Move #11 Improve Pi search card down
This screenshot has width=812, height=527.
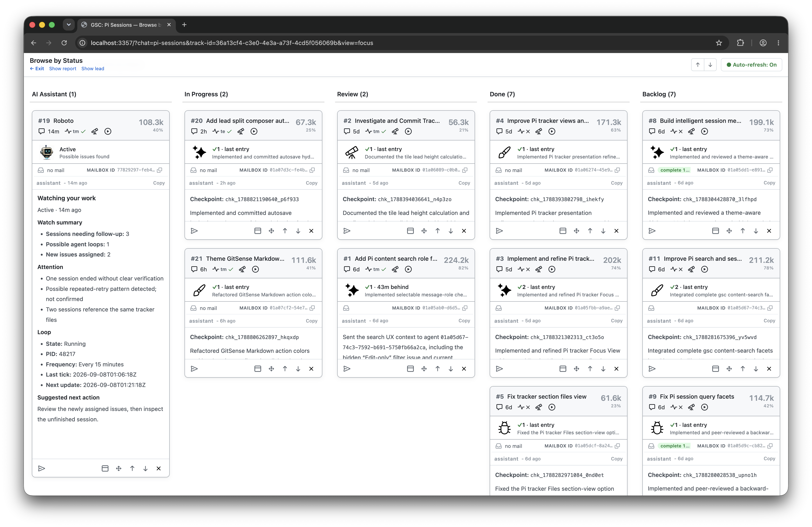[756, 369]
